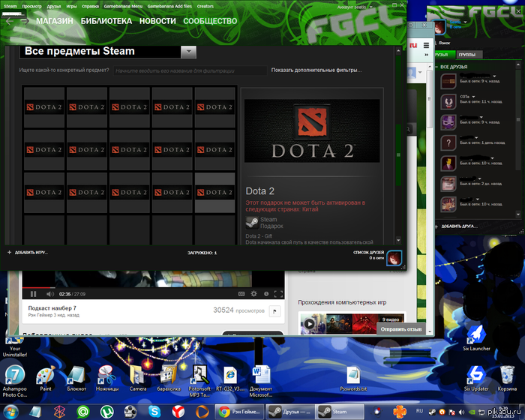This screenshot has height=420, width=525.
Task: Click the Отправить отзыв button in browser
Action: click(400, 329)
